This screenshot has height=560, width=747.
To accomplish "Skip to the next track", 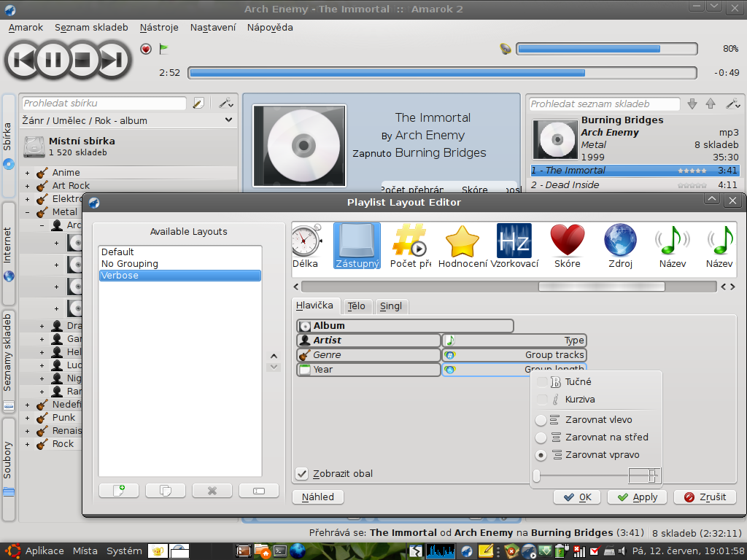I will click(x=113, y=60).
